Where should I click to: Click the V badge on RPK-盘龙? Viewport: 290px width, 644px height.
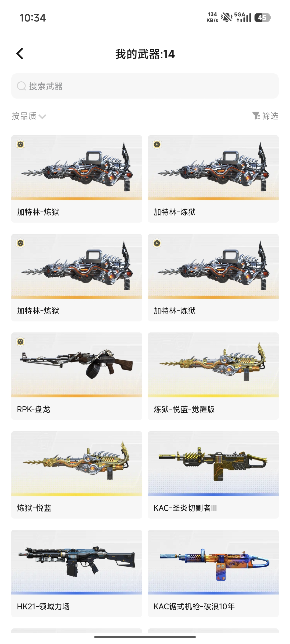pos(21,342)
